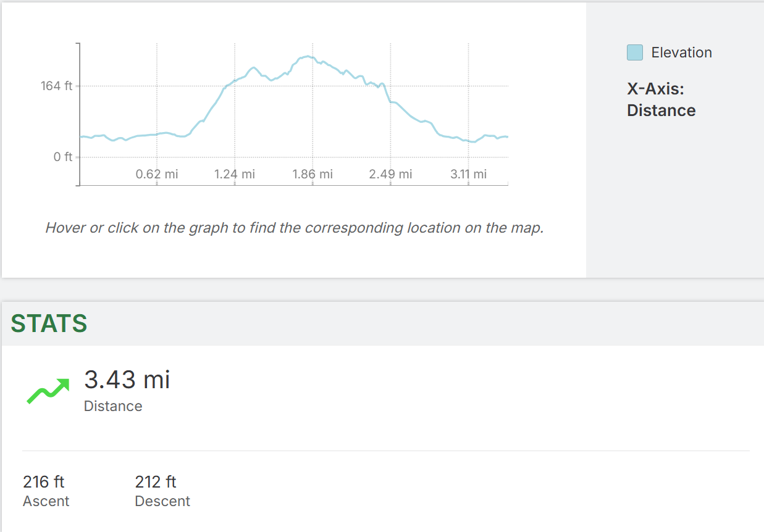Click the 216 ft ascent value
This screenshot has width=764, height=532.
[44, 481]
